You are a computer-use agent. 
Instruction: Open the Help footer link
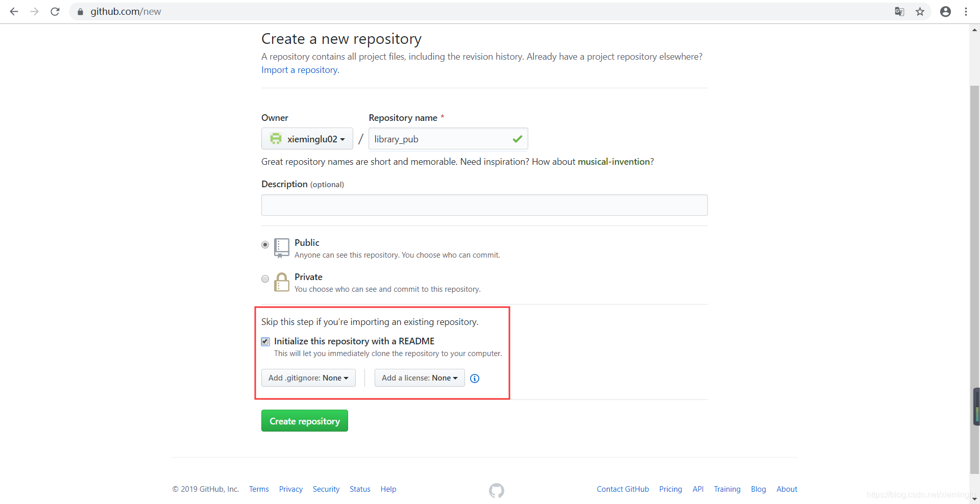(x=388, y=489)
